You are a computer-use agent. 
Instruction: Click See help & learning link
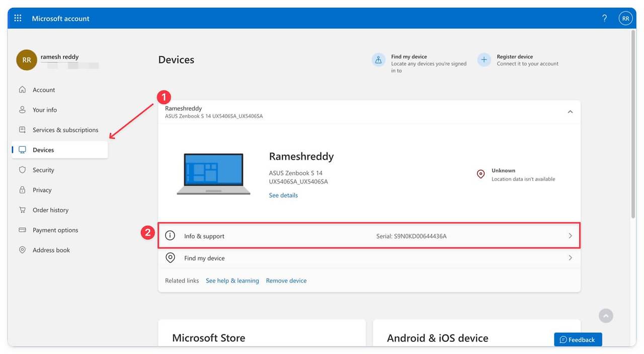point(232,281)
